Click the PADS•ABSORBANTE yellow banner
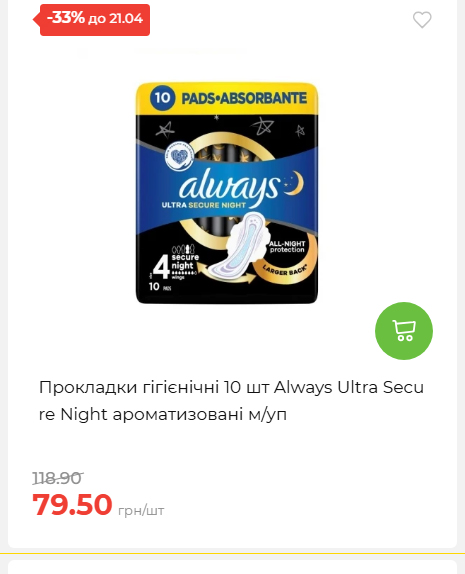Image resolution: width=465 pixels, height=574 pixels. (x=227, y=98)
